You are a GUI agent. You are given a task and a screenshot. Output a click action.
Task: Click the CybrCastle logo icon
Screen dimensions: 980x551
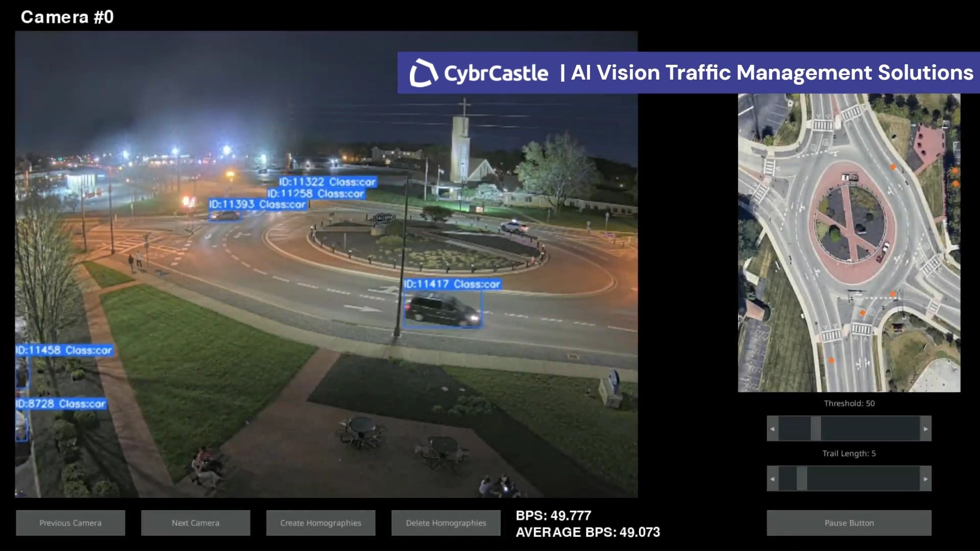424,72
